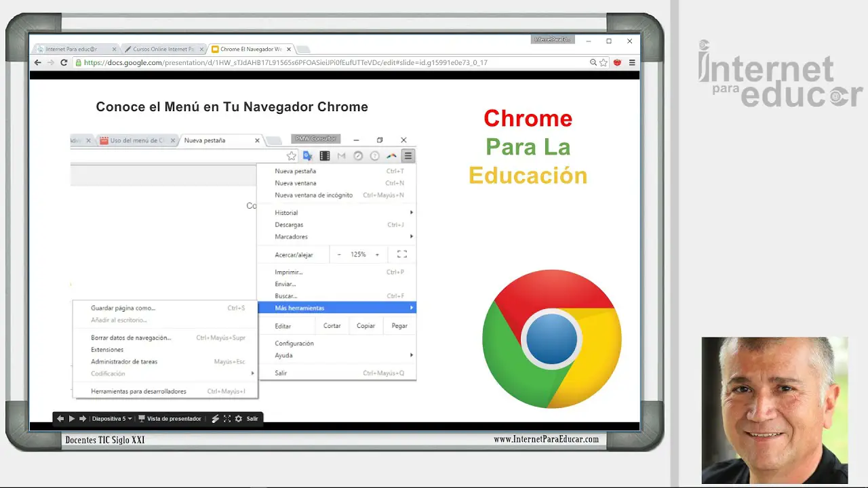This screenshot has height=488, width=868.
Task: Expand the Marcadores submenu
Action: tap(336, 237)
